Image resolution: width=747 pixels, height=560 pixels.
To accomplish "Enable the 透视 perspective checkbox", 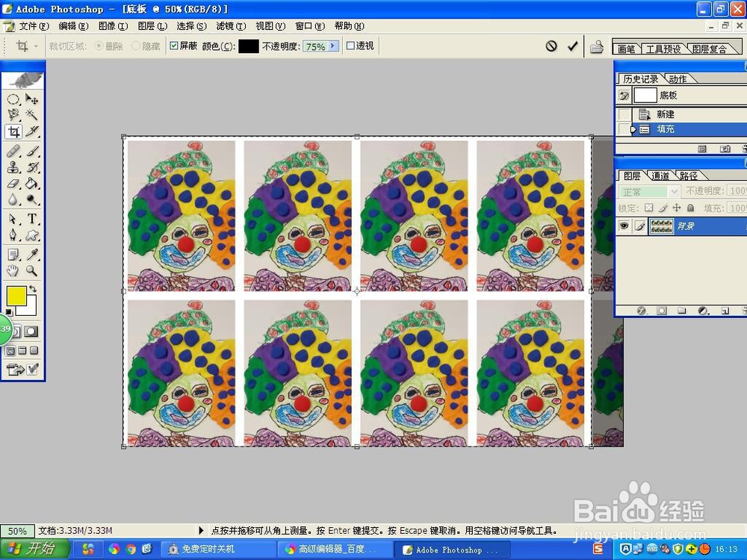I will click(350, 46).
